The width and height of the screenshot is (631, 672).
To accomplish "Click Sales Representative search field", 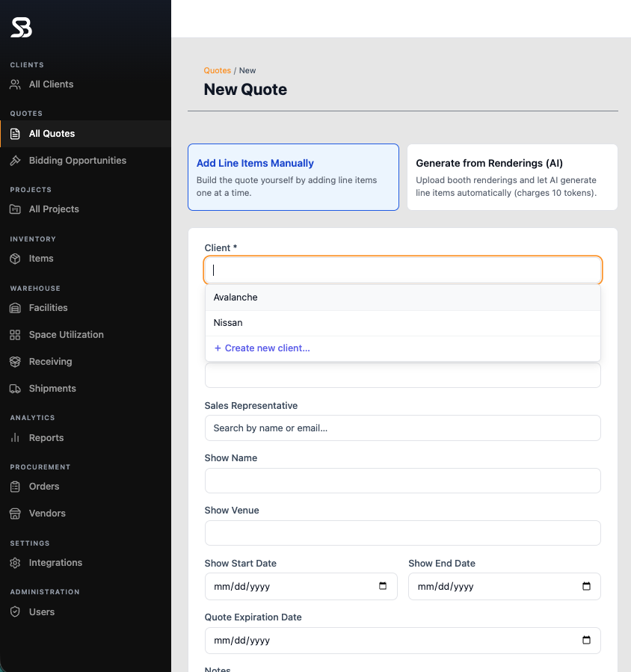I will (402, 428).
